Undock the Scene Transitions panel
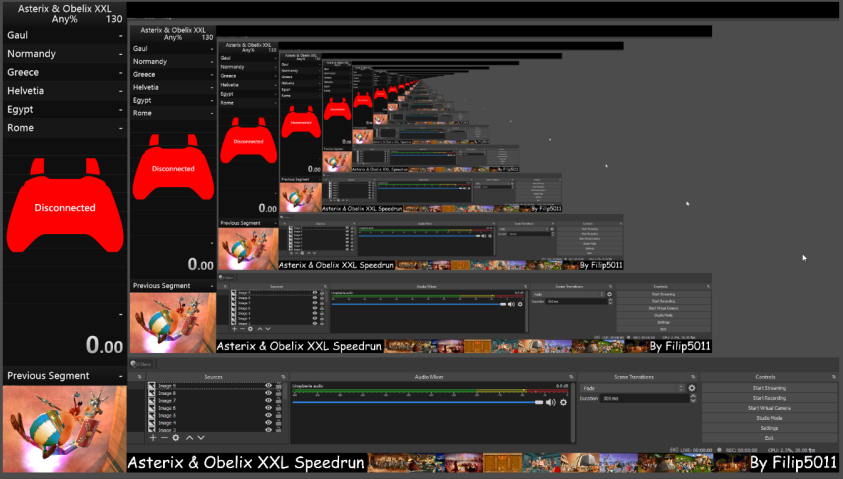The image size is (843, 479). 693,377
